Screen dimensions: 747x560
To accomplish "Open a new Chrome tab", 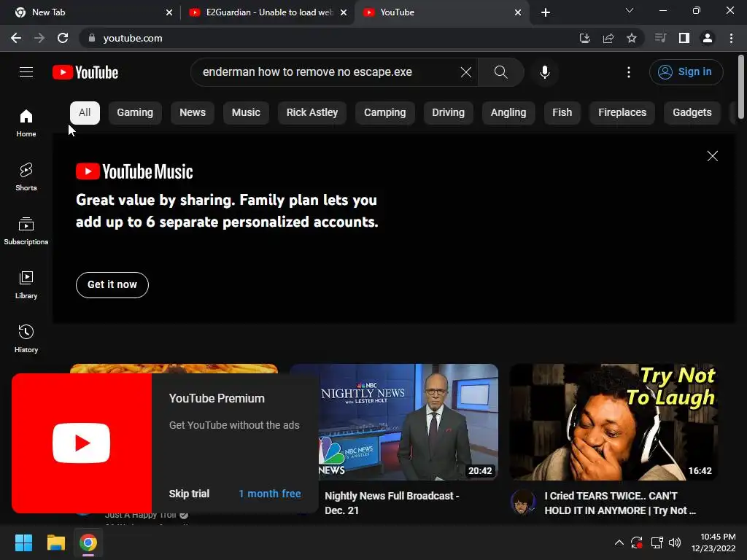I will pos(546,12).
